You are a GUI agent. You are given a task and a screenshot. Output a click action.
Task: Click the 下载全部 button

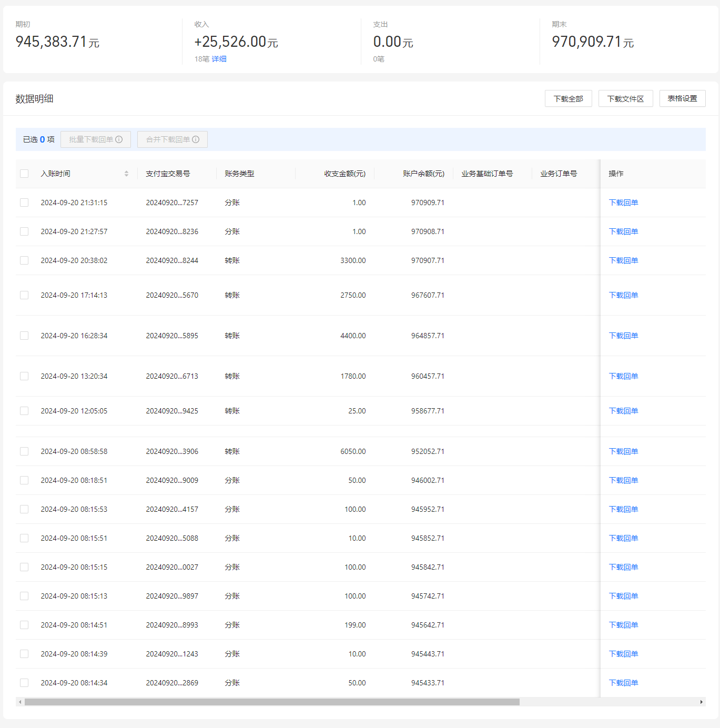[569, 98]
